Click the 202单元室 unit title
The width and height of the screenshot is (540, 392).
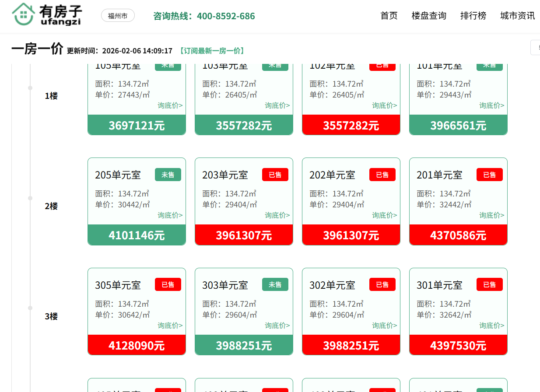(332, 175)
